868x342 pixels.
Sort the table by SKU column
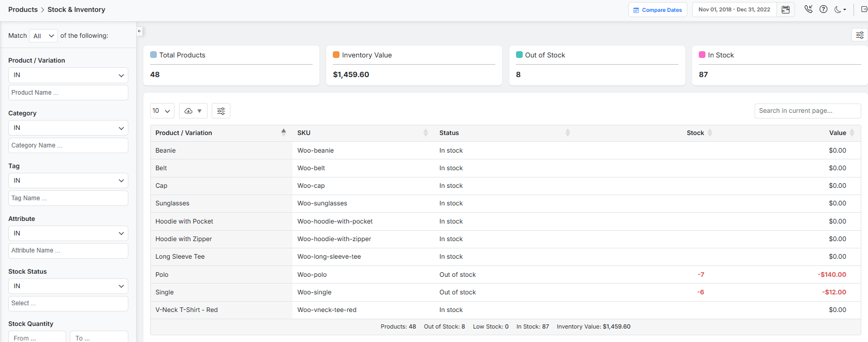click(x=425, y=133)
